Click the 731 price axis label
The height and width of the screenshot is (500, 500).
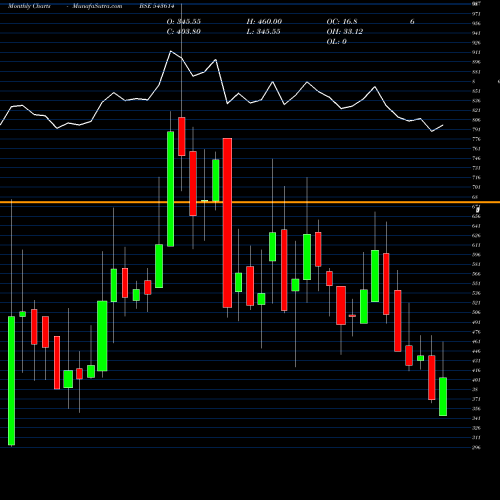coord(476,168)
